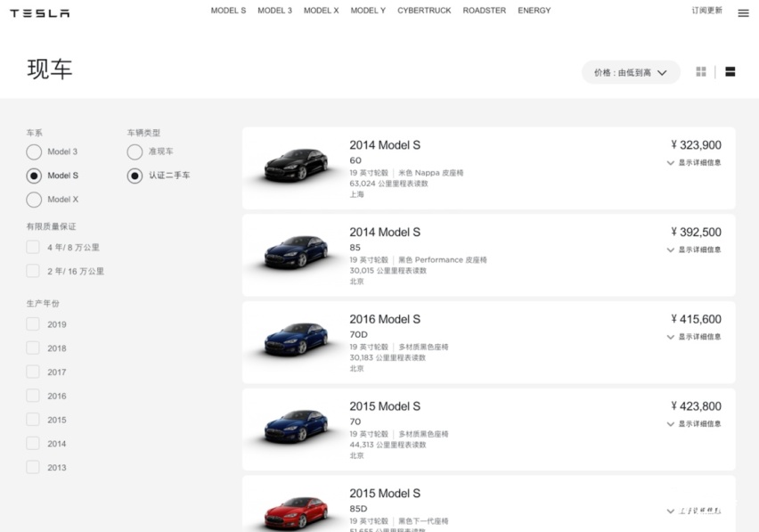Viewport: 759px width, 532px height.
Task: Open the 价格: 由低到高 sort dropdown
Action: (x=631, y=72)
